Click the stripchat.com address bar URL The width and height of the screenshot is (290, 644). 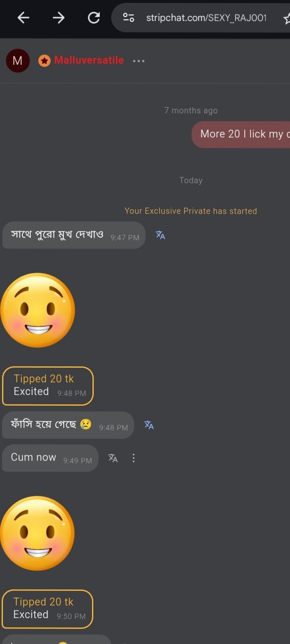click(206, 18)
